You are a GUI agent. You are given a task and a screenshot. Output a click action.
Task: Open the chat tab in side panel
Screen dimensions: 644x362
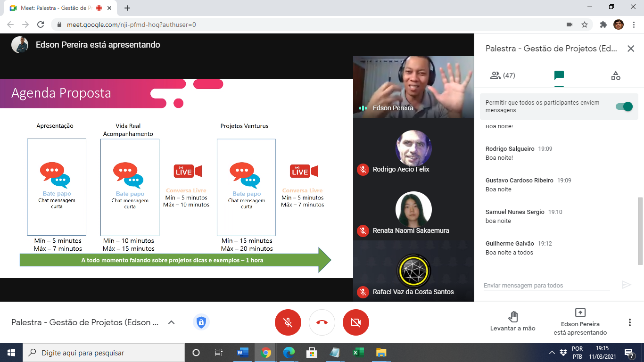click(x=559, y=75)
